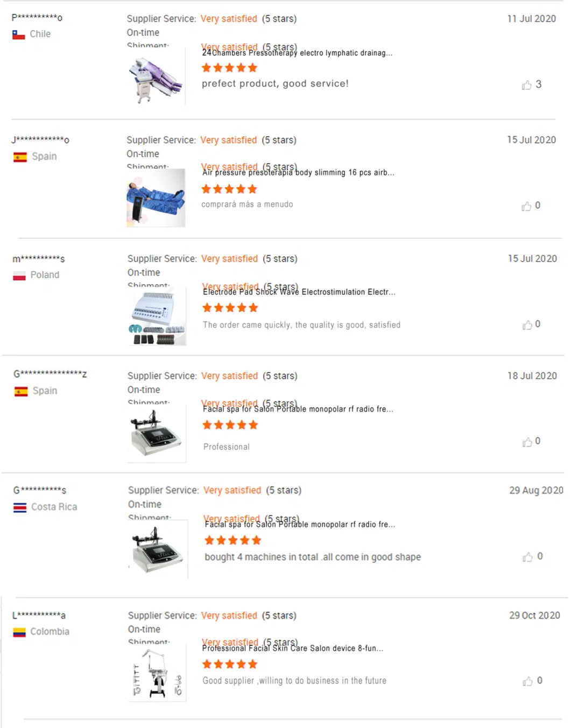
Task: Like the Chile review's thumbs-up icon
Action: click(526, 85)
